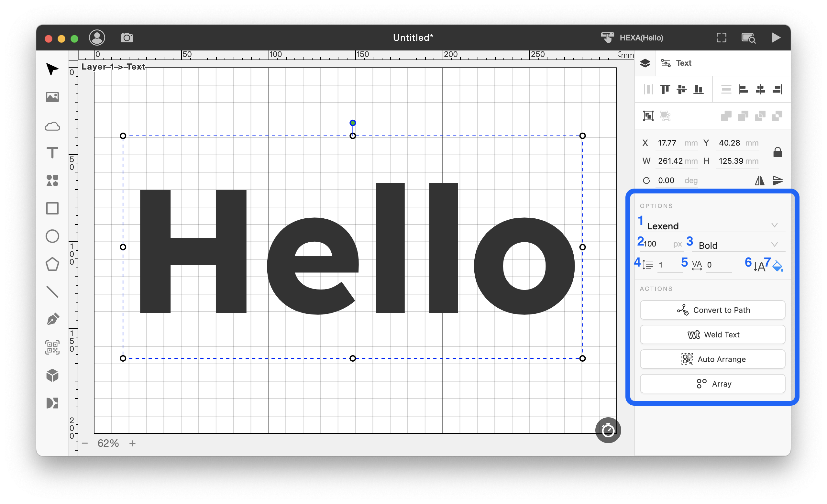
Task: Click the Weld Text button
Action: [x=712, y=334]
